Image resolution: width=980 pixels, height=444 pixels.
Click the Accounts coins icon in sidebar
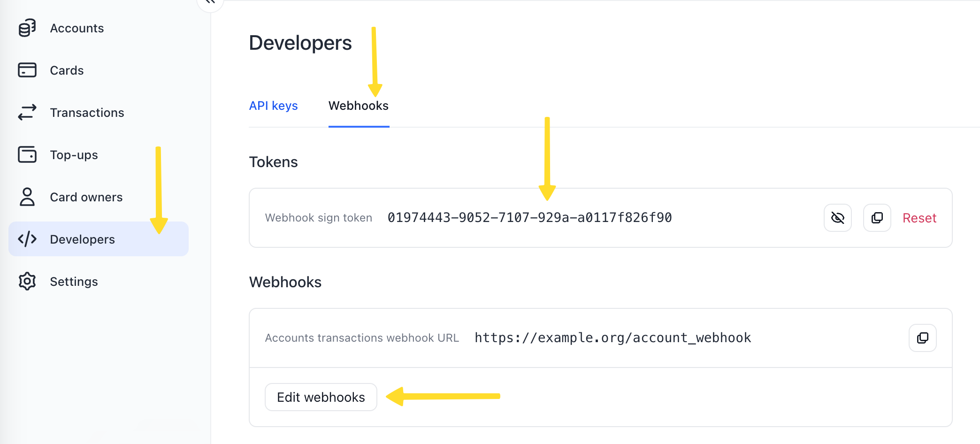[27, 28]
